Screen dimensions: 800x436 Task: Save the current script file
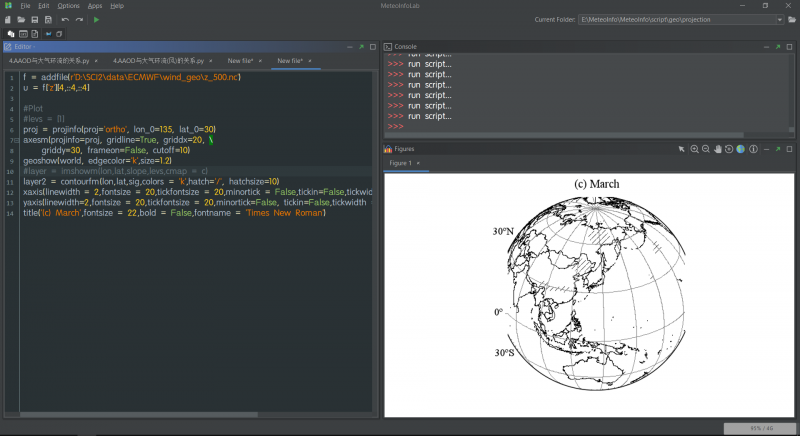point(35,19)
